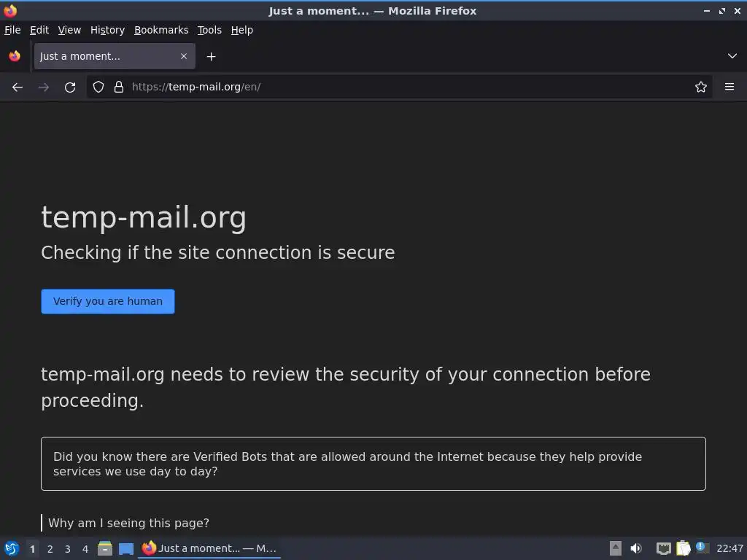747x560 pixels.
Task: Focus the Firefox taskbar window entry
Action: coord(209,548)
